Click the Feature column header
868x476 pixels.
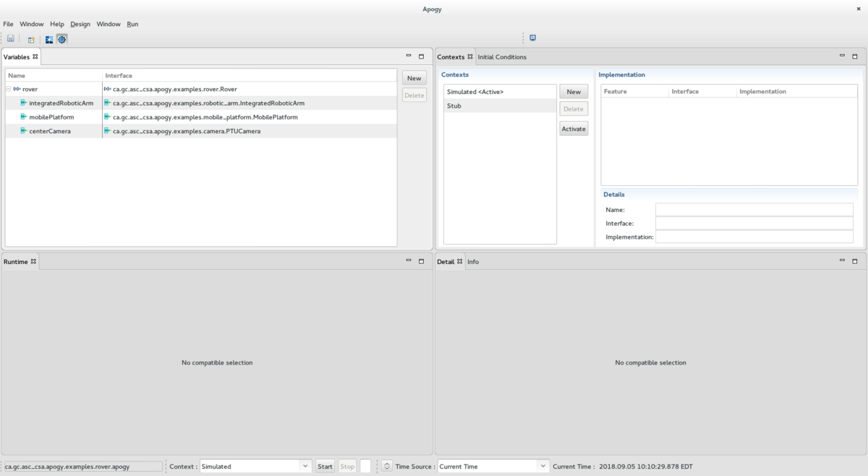pos(635,91)
